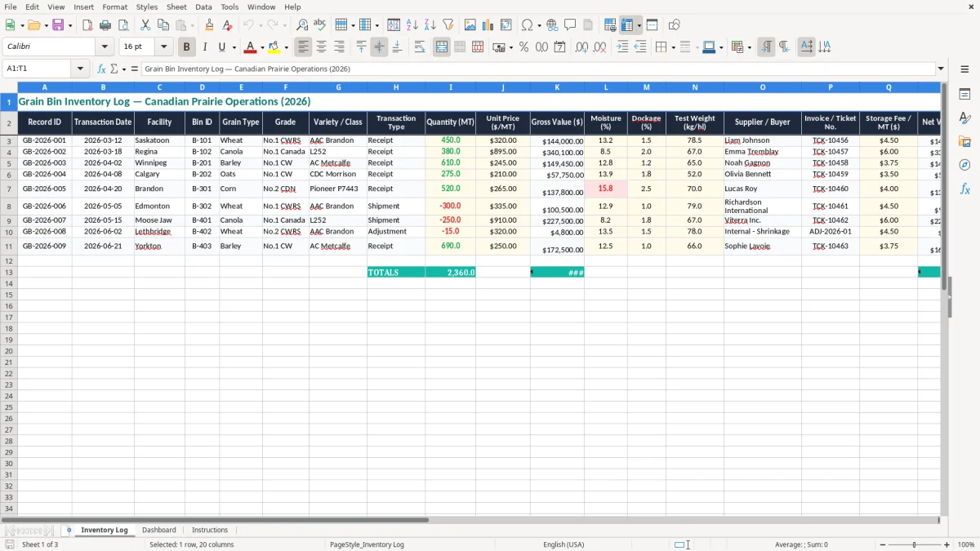Toggle Underline formatting
Screen dimensions: 980x551
click(x=221, y=47)
